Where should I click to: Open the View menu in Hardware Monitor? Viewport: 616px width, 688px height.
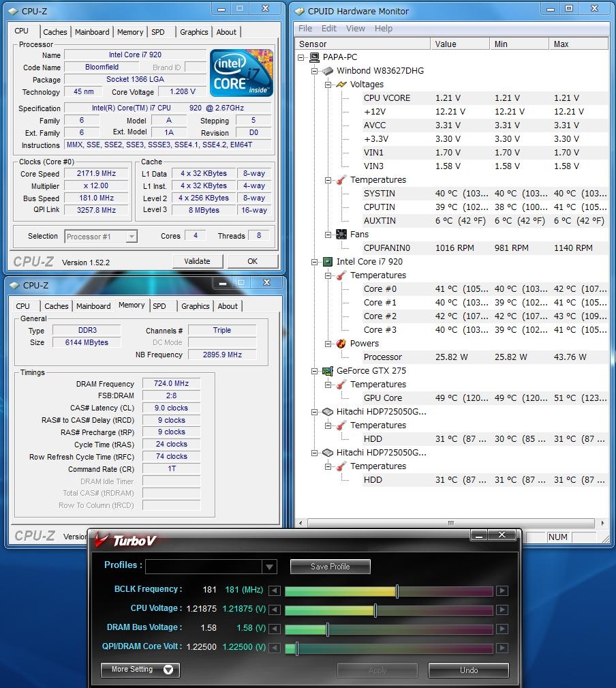tap(355, 29)
